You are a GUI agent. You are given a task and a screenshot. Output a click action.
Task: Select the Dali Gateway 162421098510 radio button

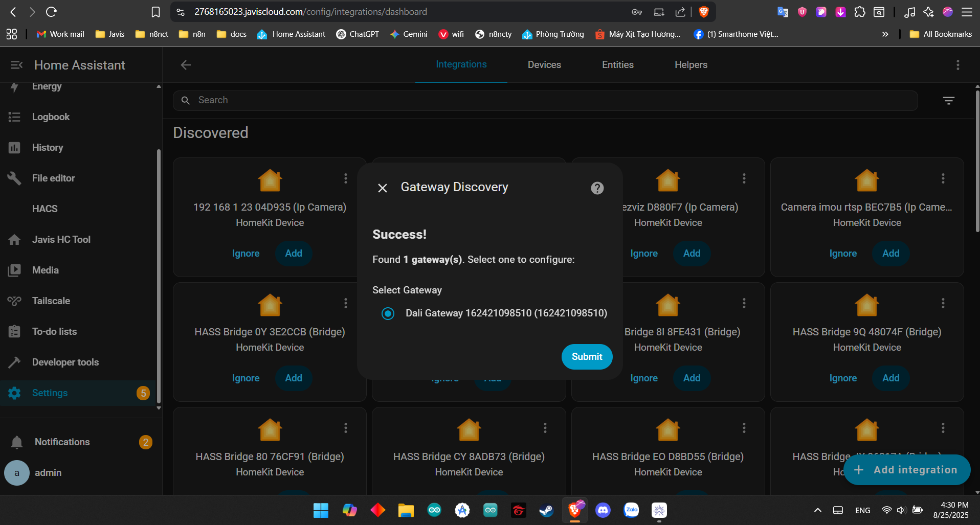coord(388,313)
